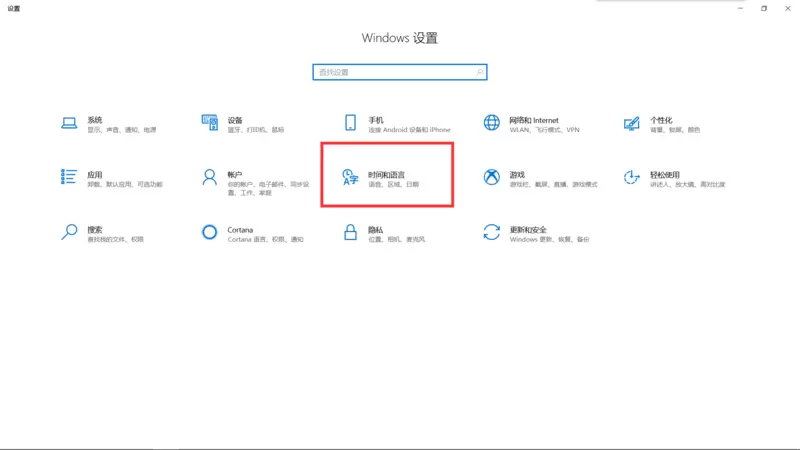The width and height of the screenshot is (800, 450).
Task: Open the 手机 phone icon
Action: [351, 122]
